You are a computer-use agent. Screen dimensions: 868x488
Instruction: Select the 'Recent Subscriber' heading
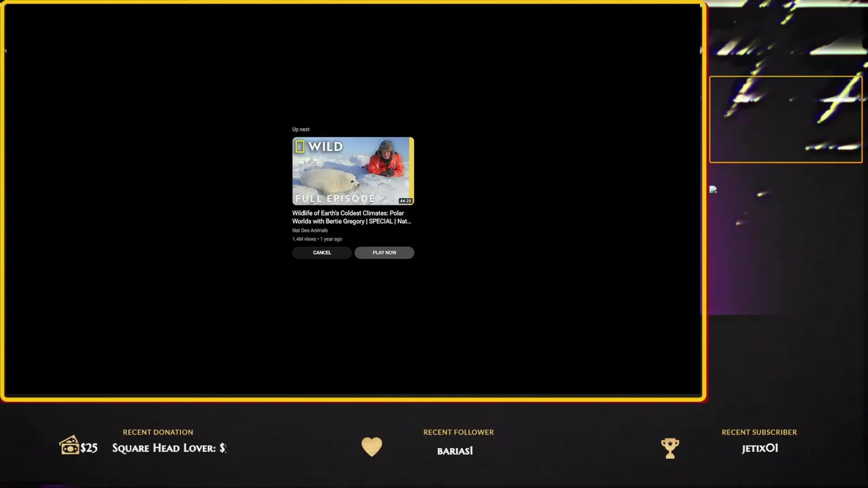click(759, 432)
